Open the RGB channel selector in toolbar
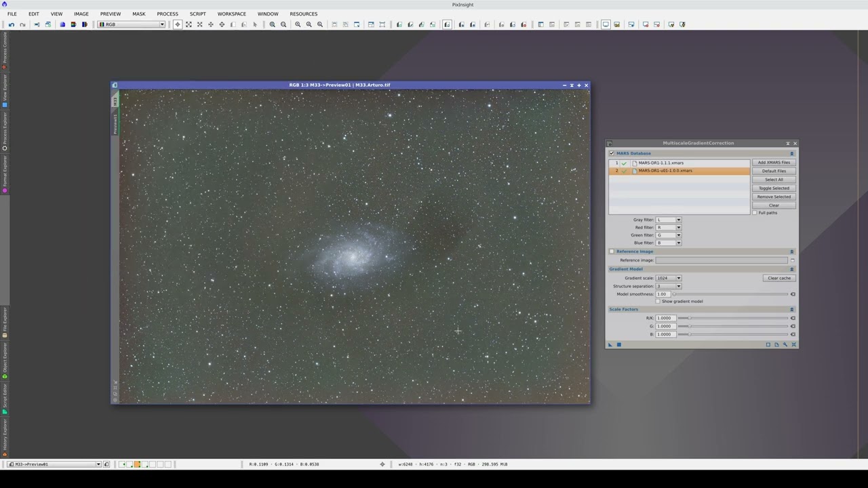 132,24
